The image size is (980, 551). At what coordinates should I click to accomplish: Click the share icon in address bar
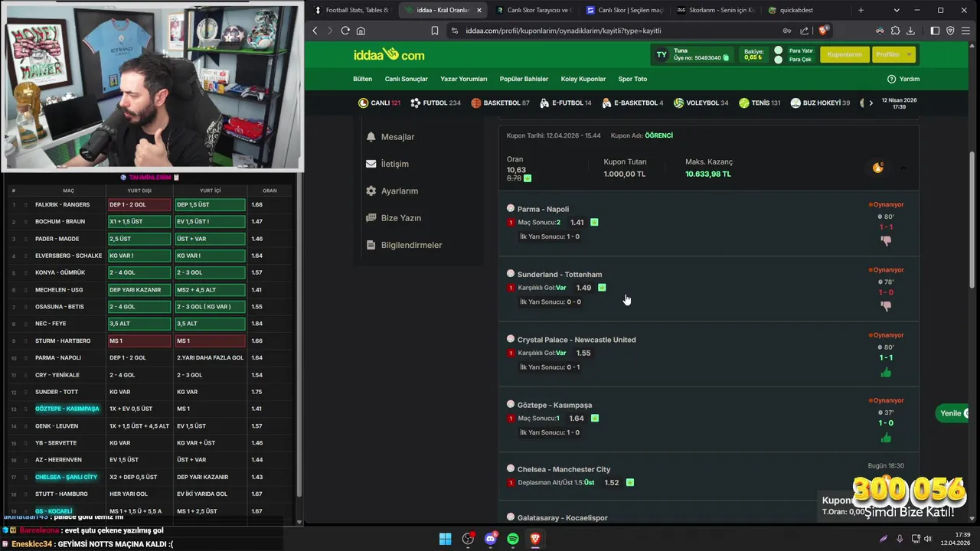click(x=805, y=31)
